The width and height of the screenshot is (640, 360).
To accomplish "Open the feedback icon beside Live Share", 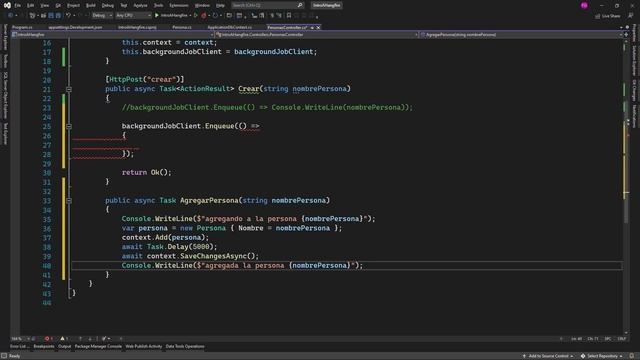I will click(x=631, y=16).
